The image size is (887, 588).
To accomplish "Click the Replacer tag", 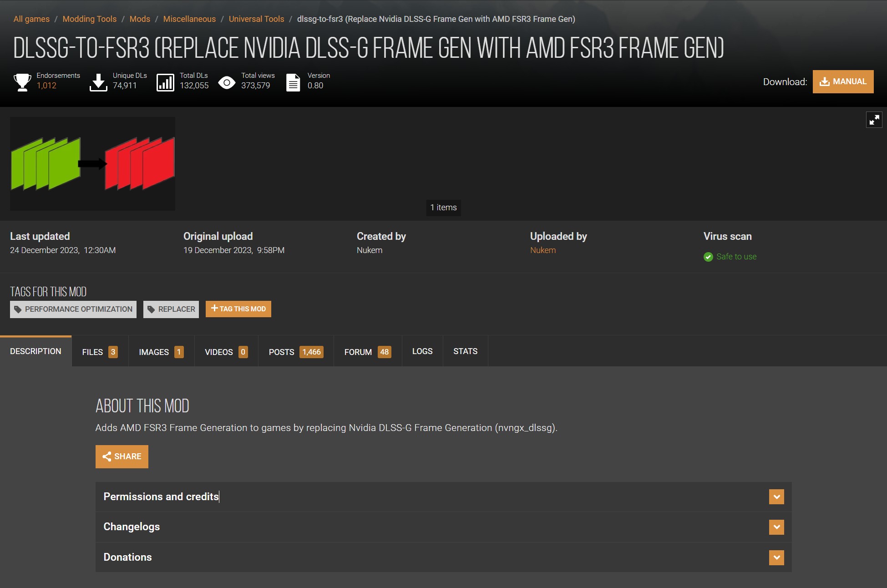I will pyautogui.click(x=171, y=309).
